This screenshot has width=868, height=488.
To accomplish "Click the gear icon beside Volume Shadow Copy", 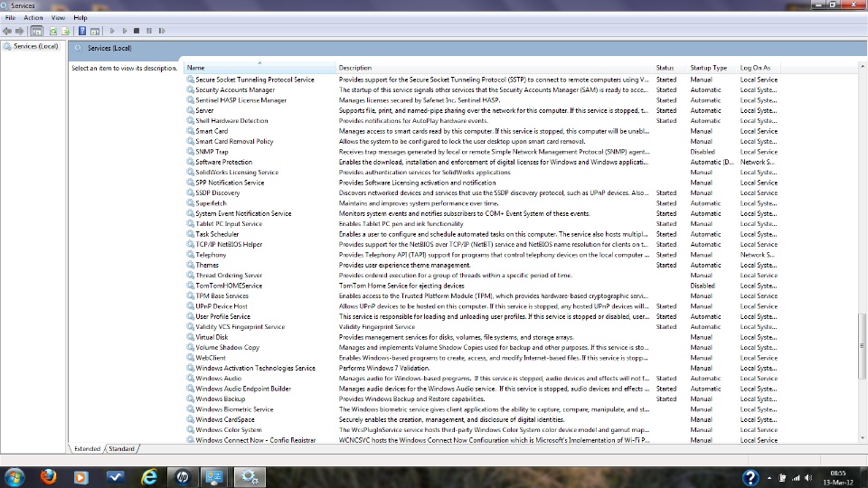I will click(190, 347).
